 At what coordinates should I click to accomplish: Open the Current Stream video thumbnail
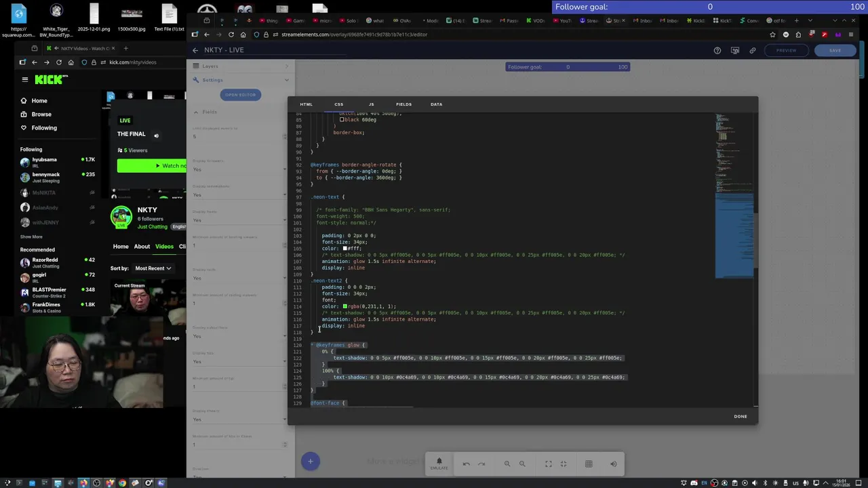(149, 298)
